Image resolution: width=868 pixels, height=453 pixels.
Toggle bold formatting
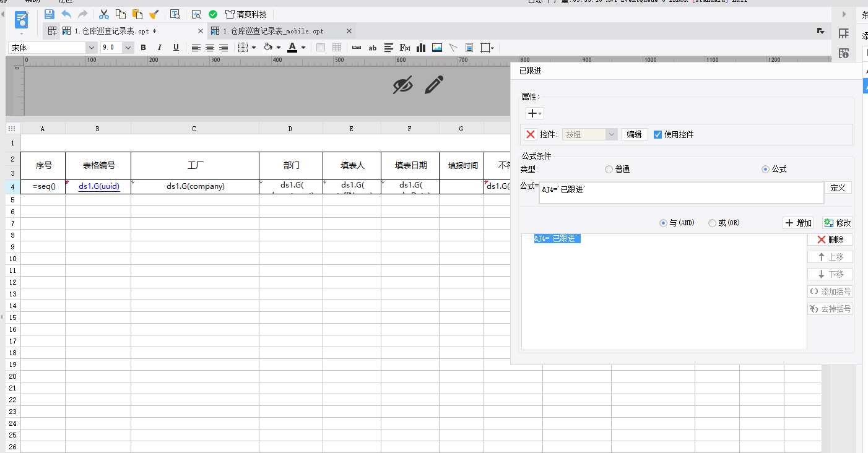tap(143, 48)
